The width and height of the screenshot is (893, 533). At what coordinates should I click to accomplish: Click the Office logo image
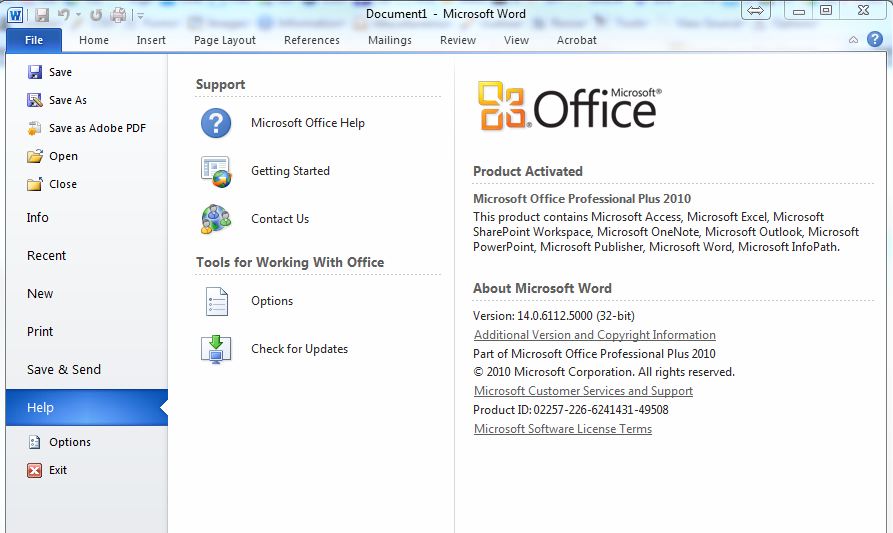click(570, 106)
